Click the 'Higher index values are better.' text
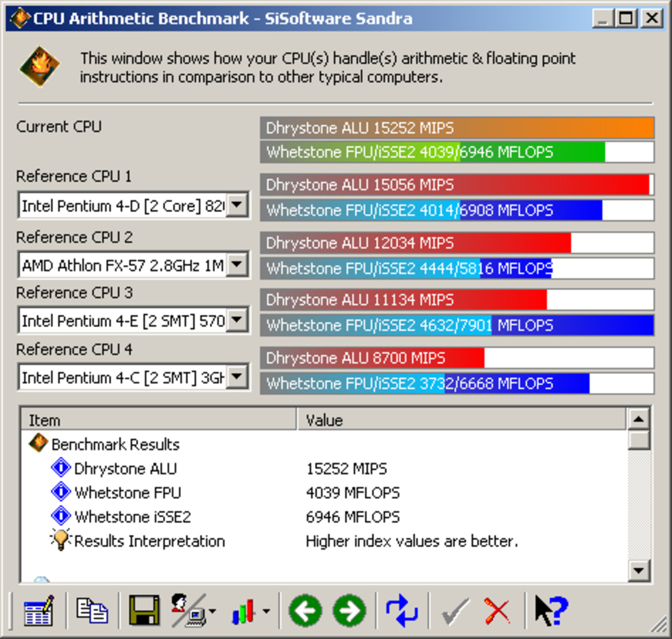The image size is (672, 639). tap(412, 541)
